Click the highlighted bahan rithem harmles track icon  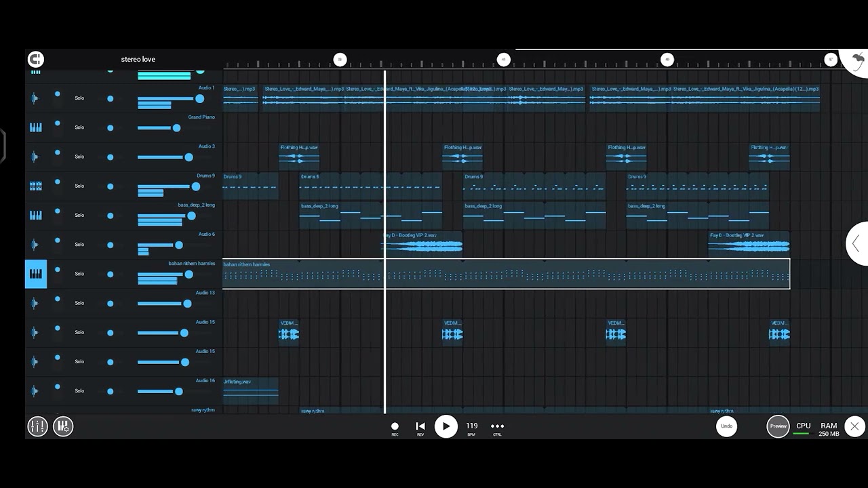point(36,274)
